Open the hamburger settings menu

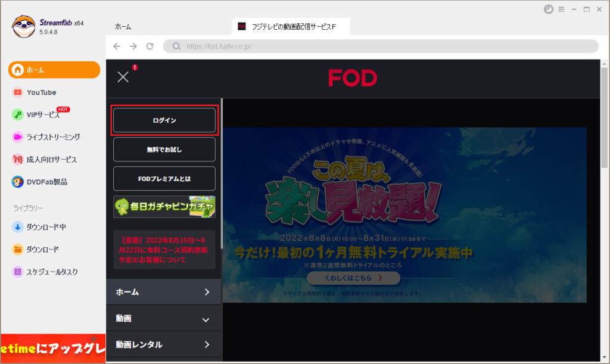[x=561, y=10]
